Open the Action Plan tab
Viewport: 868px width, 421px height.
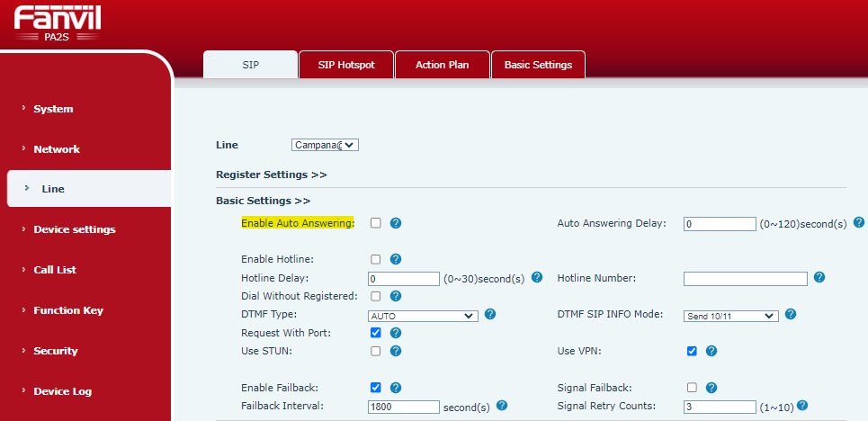[x=443, y=65]
